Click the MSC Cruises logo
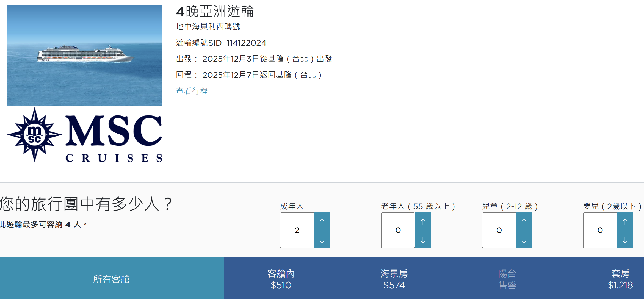The height and width of the screenshot is (299, 644). pyautogui.click(x=84, y=135)
